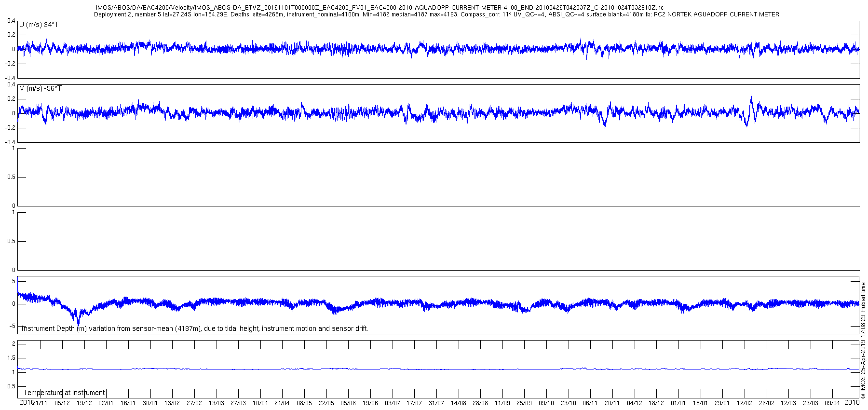868x410 pixels.
Task: Click the '1.5' tick on temperature axis
Action: (11, 358)
